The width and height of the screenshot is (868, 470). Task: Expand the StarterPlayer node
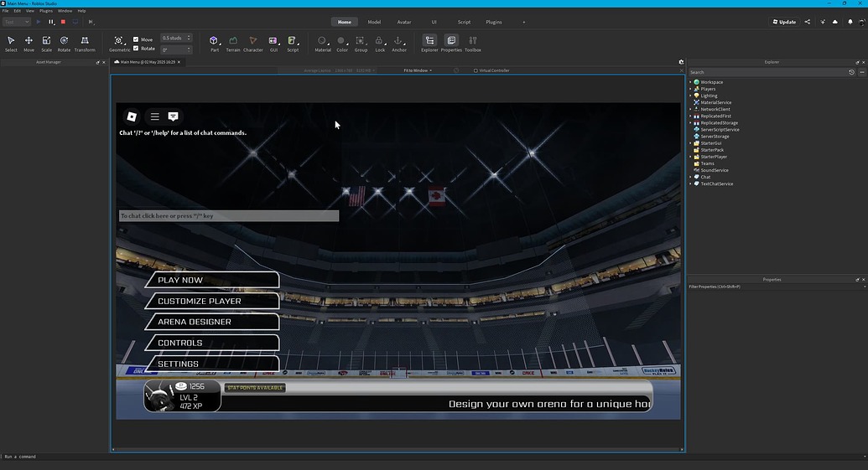tap(690, 157)
